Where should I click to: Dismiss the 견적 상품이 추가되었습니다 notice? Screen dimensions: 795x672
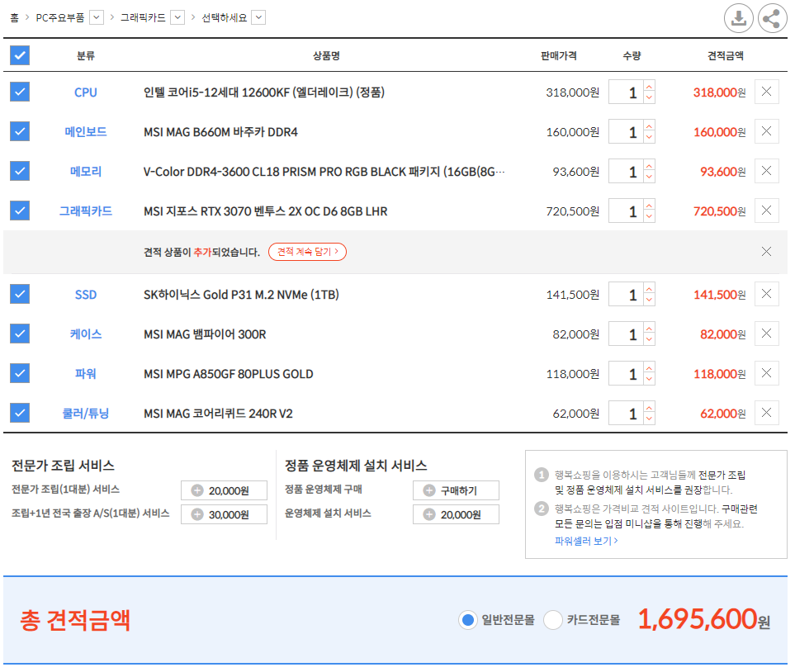click(x=766, y=252)
